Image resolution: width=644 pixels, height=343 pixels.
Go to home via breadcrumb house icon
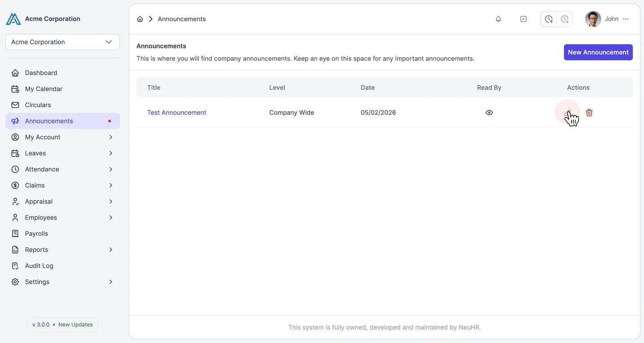click(140, 19)
